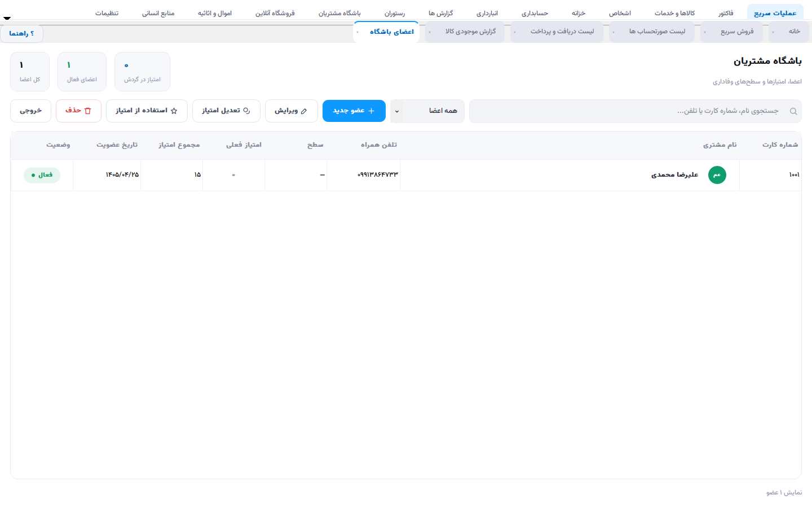This screenshot has height=508, width=812.
Task: Open the حسابداری menu
Action: click(535, 13)
